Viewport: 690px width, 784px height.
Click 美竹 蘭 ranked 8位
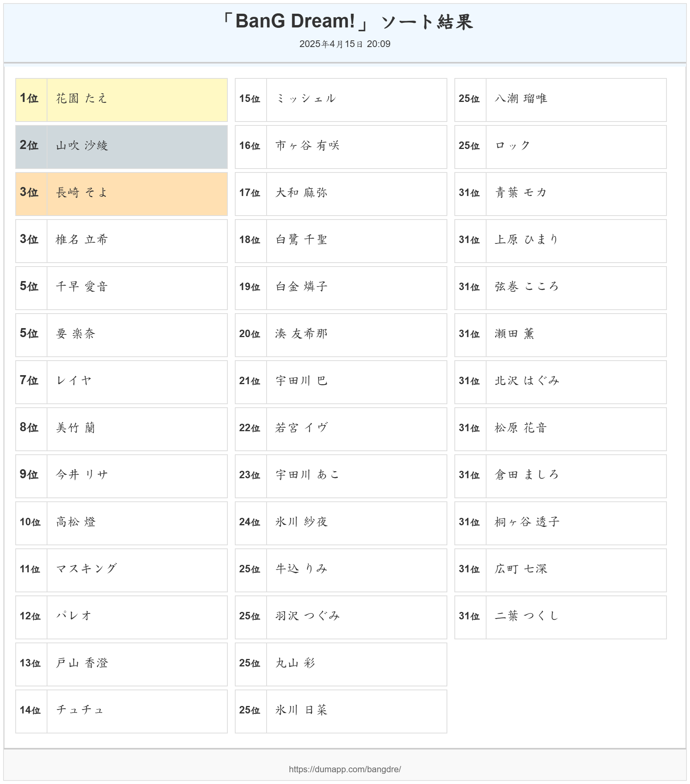click(x=75, y=428)
